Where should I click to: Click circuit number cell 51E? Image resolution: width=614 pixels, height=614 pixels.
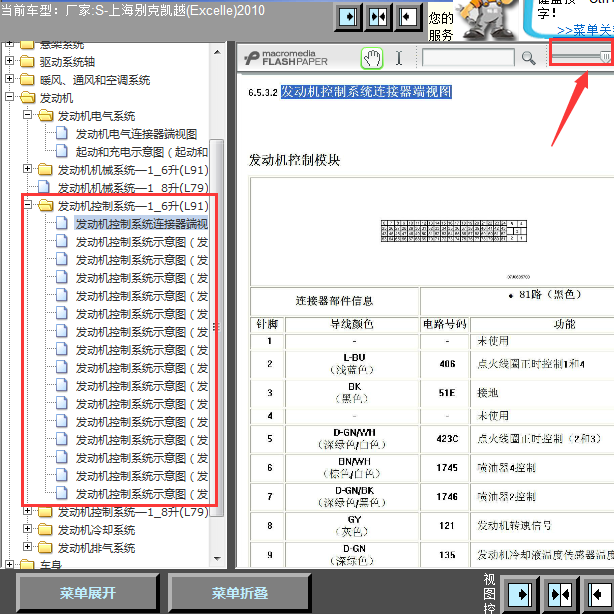click(447, 393)
